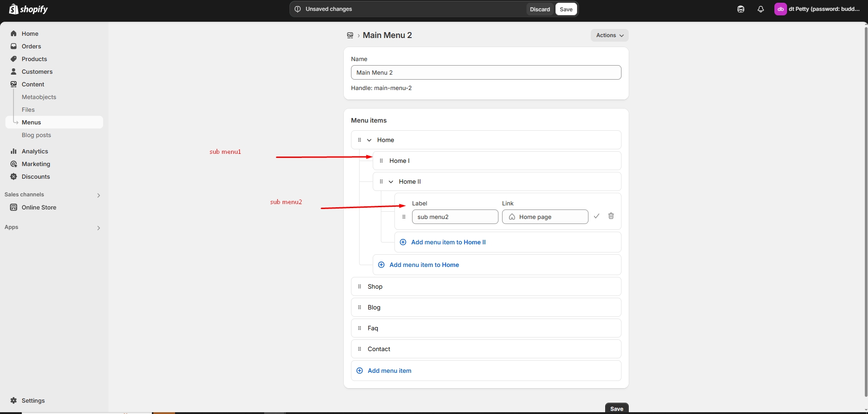Click into the menu Name text field
Screen dimensions: 868x414
pos(486,72)
